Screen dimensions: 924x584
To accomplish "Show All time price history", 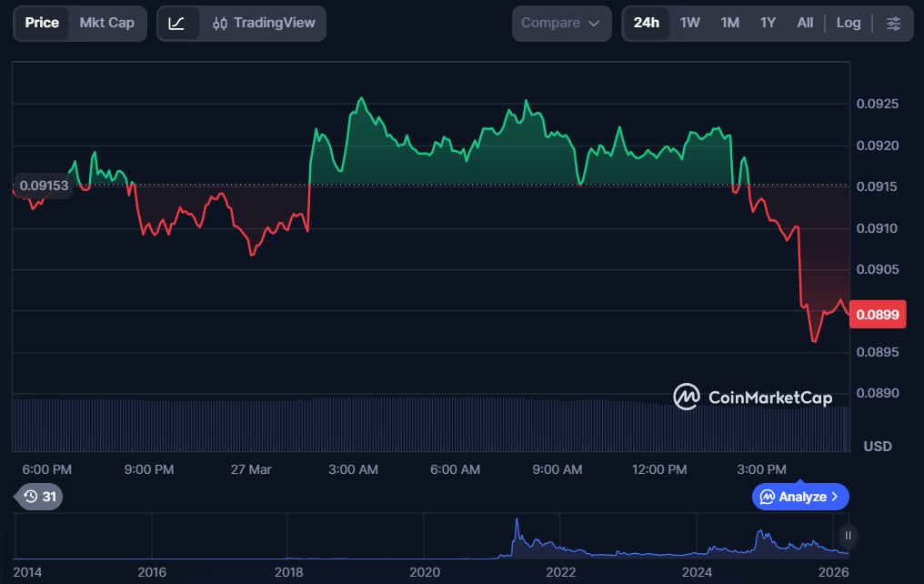I will tap(805, 23).
